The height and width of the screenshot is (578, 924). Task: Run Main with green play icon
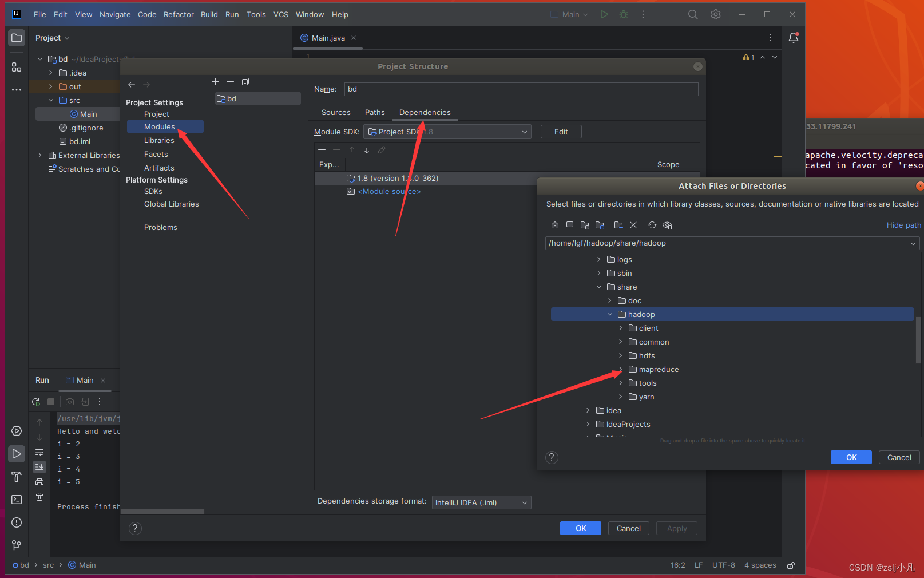(x=604, y=15)
